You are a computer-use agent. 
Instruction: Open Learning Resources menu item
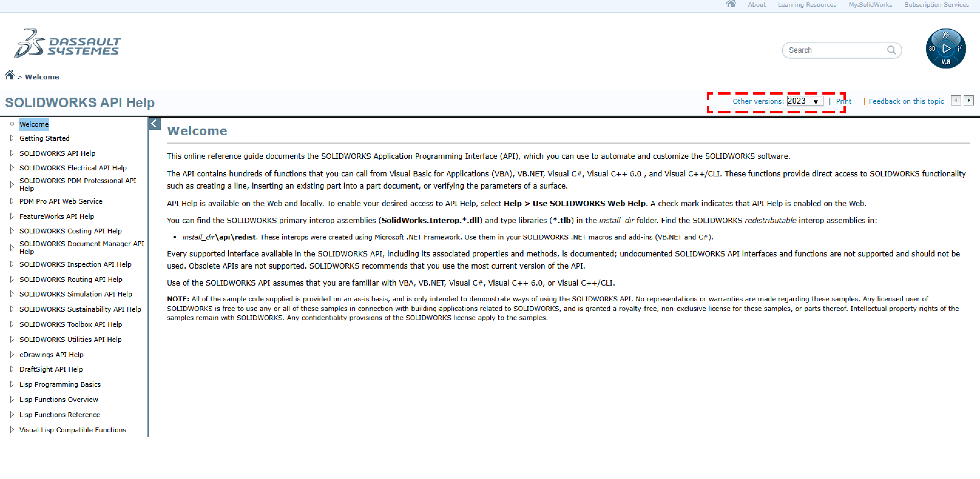tap(806, 5)
